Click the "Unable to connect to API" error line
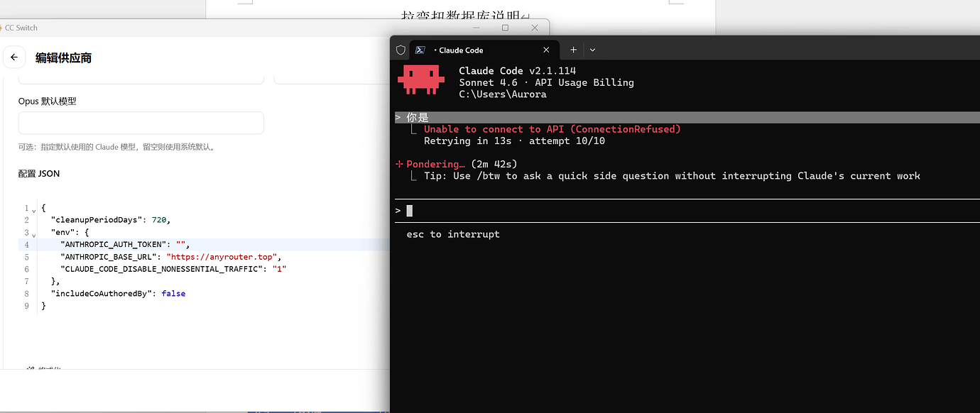The width and height of the screenshot is (980, 413). pyautogui.click(x=552, y=129)
